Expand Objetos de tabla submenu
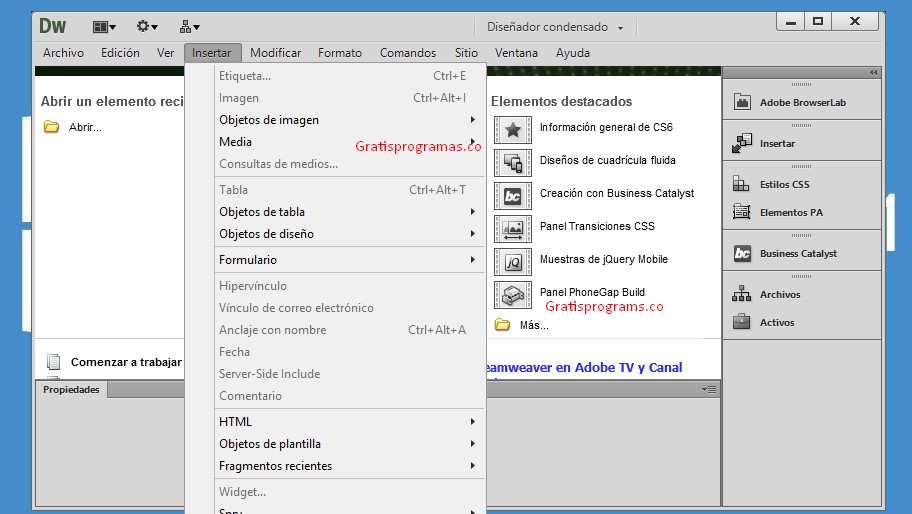 tap(347, 212)
